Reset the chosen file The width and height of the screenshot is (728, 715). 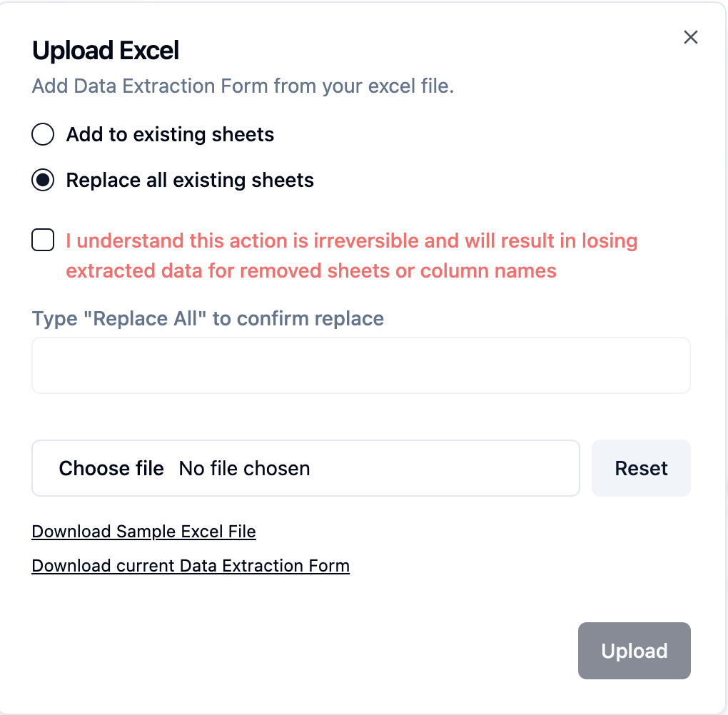(x=641, y=468)
